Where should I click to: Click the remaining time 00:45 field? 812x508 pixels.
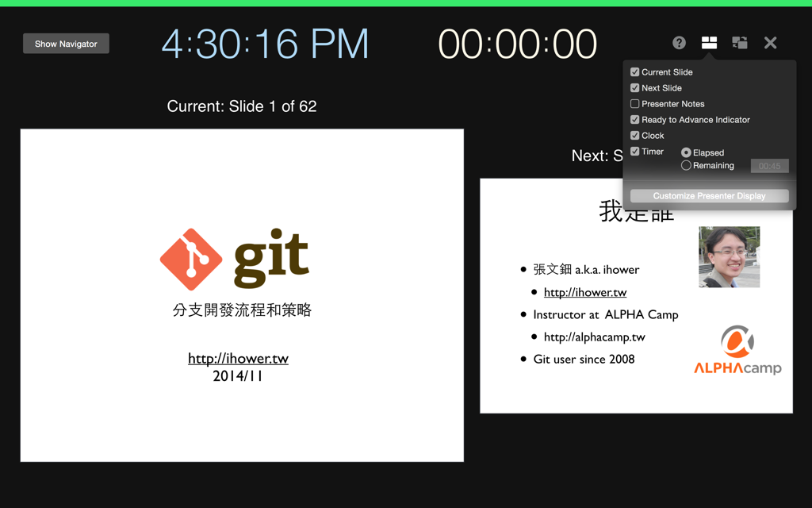(769, 166)
